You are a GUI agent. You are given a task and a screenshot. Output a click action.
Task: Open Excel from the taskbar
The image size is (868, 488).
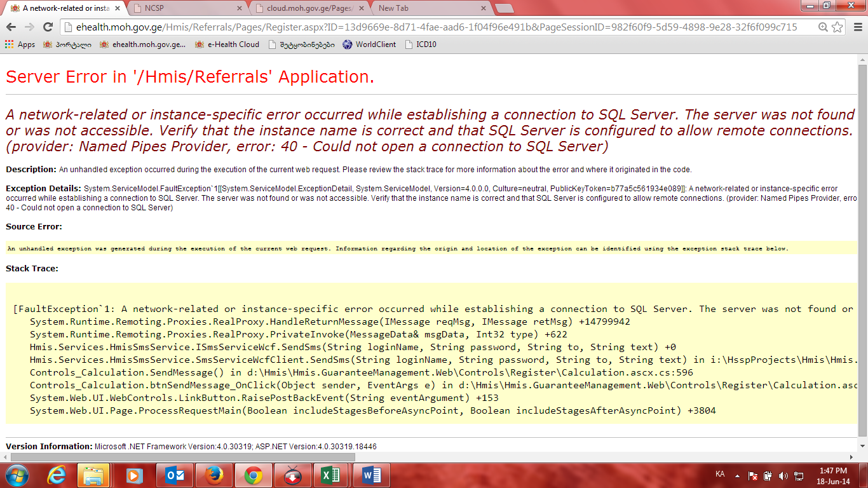coord(330,475)
